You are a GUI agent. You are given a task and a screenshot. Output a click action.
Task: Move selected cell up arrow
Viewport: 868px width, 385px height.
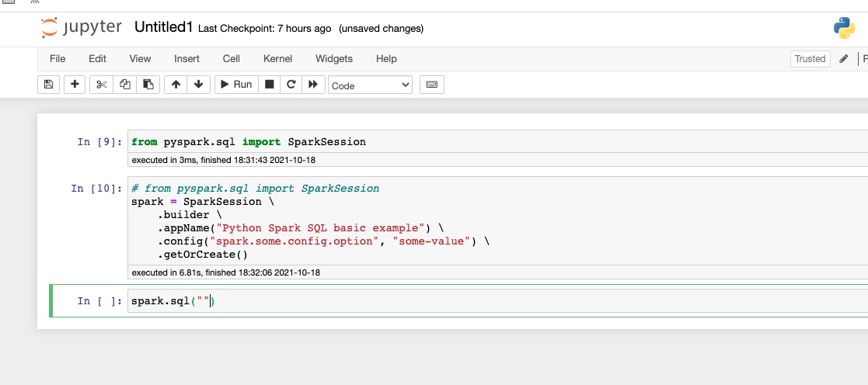point(176,85)
